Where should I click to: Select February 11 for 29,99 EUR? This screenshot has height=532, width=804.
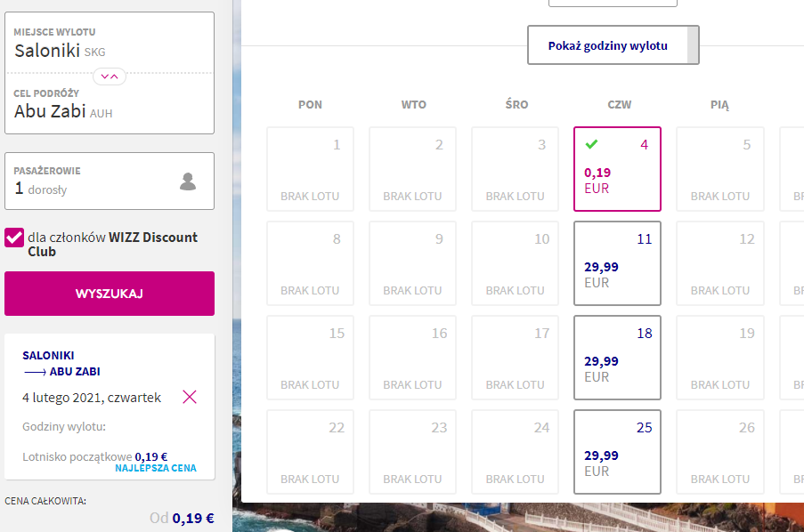[617, 263]
